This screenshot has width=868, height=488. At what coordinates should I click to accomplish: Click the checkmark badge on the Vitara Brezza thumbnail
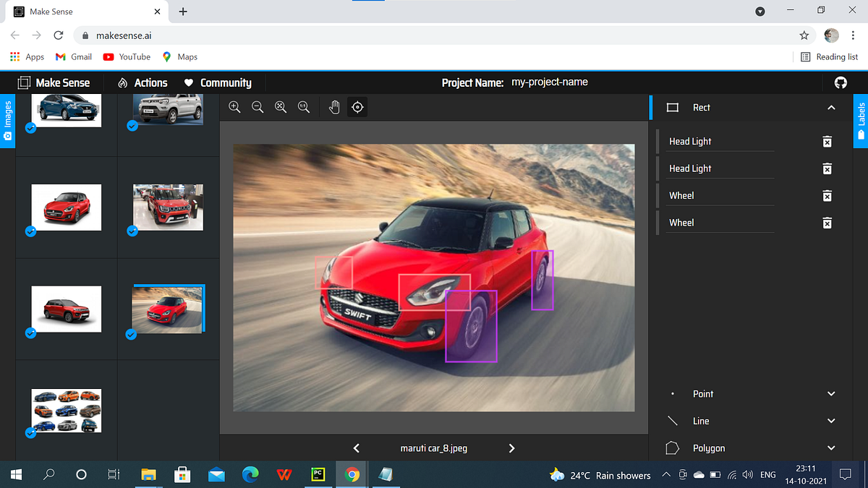coord(30,333)
